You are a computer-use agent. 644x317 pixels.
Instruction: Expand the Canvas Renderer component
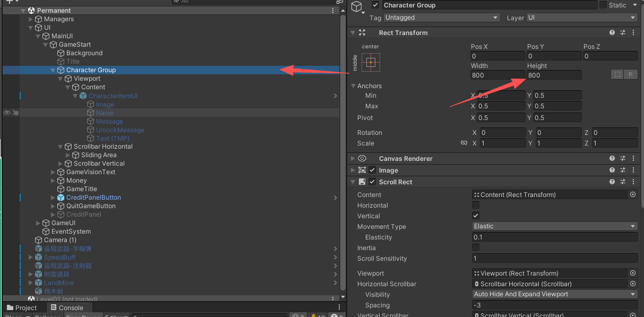point(353,159)
